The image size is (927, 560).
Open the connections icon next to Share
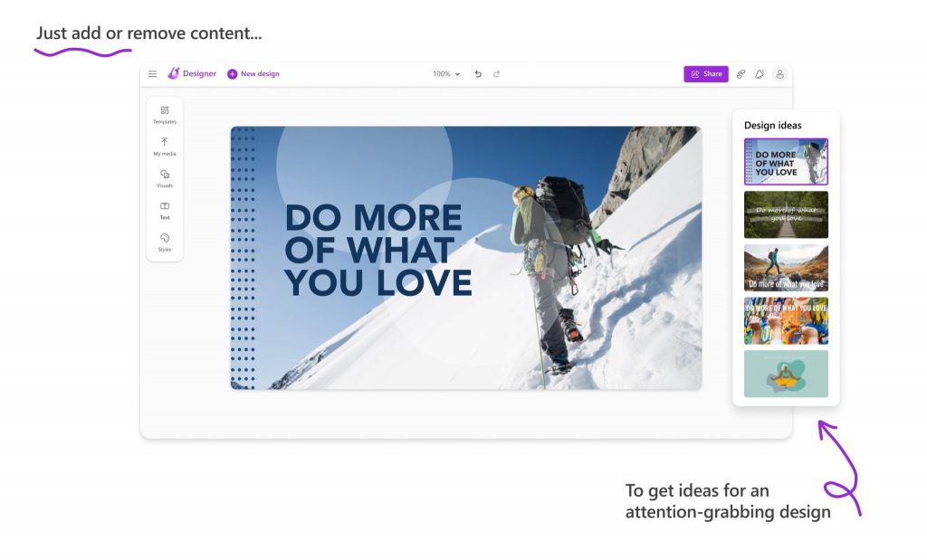(x=741, y=74)
